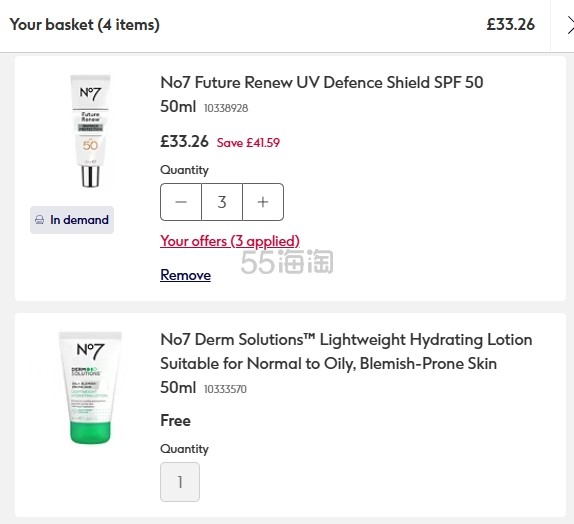Click the product code 10333570

click(x=225, y=389)
